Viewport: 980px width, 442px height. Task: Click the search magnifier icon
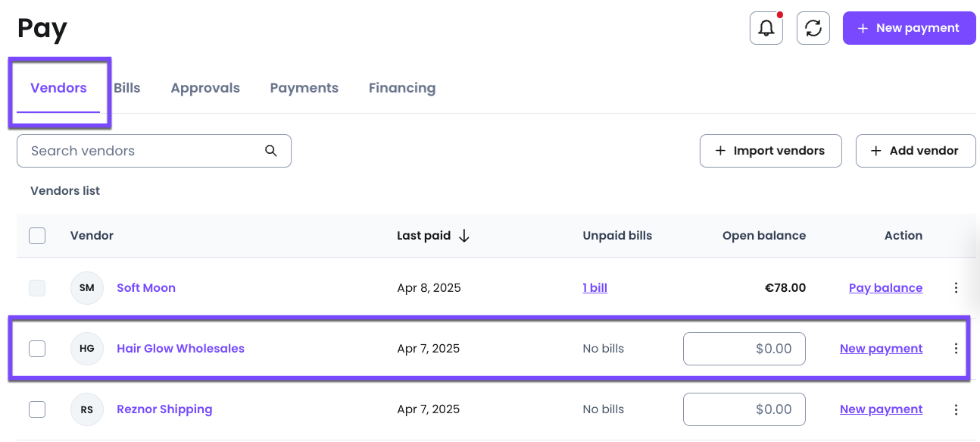271,151
